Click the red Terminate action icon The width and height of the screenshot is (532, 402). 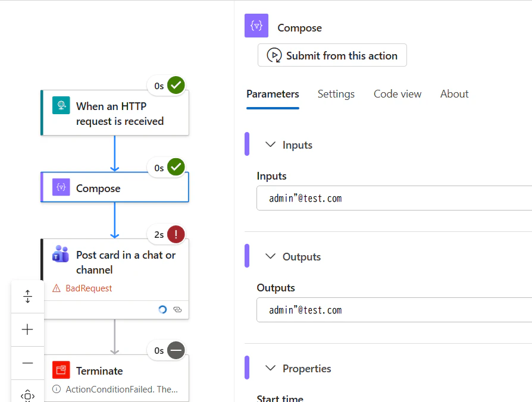(x=61, y=370)
